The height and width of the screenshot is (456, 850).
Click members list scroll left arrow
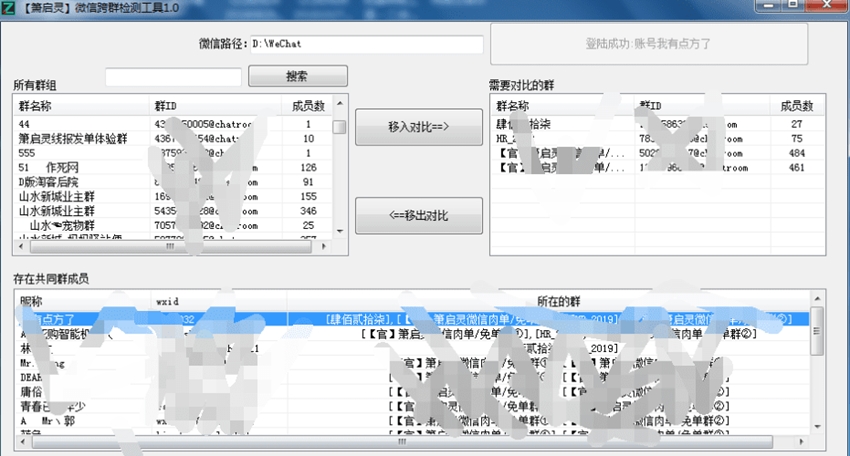tap(23, 442)
